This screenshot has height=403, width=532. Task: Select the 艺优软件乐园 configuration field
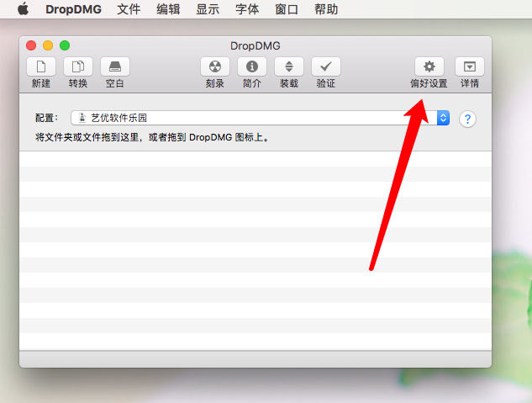pyautogui.click(x=261, y=118)
